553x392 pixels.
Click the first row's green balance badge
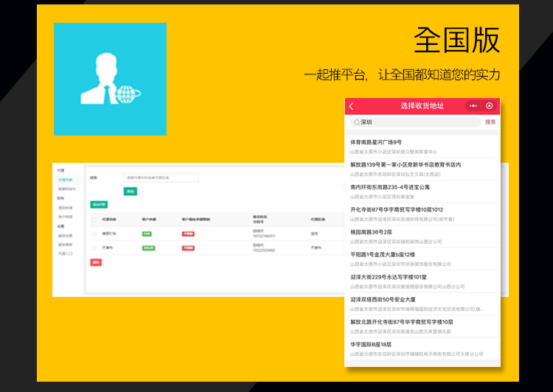coord(147,234)
